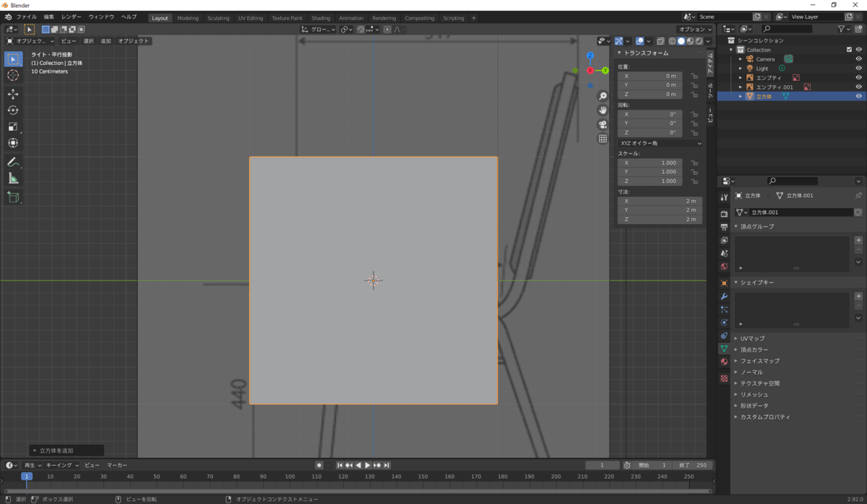Image resolution: width=867 pixels, height=504 pixels.
Task: Toggle camera view icon in viewport
Action: [x=603, y=124]
